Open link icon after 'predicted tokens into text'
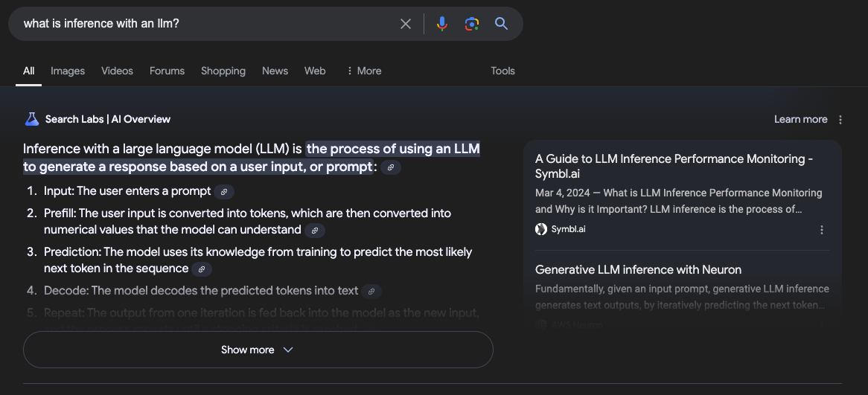The width and height of the screenshot is (868, 395). (x=371, y=291)
